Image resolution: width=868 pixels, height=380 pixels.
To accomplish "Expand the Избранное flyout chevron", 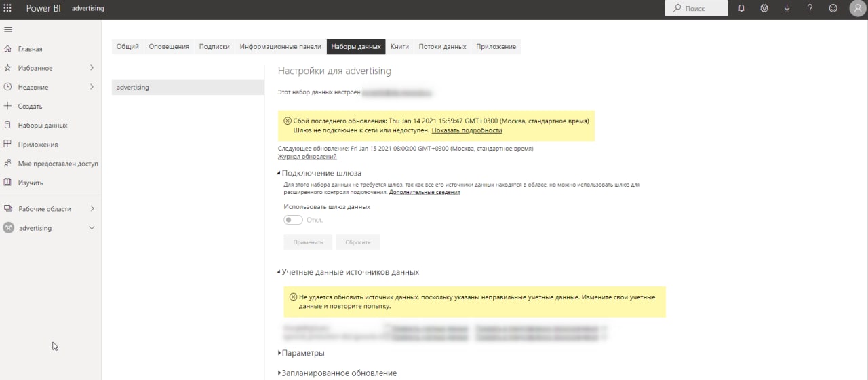I will pos(92,68).
